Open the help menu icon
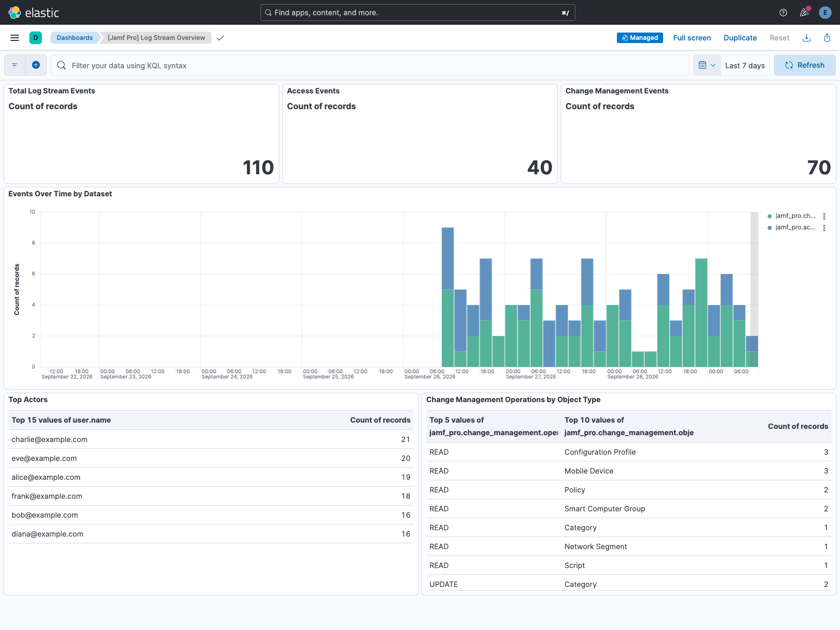This screenshot has width=840, height=630. [x=783, y=13]
